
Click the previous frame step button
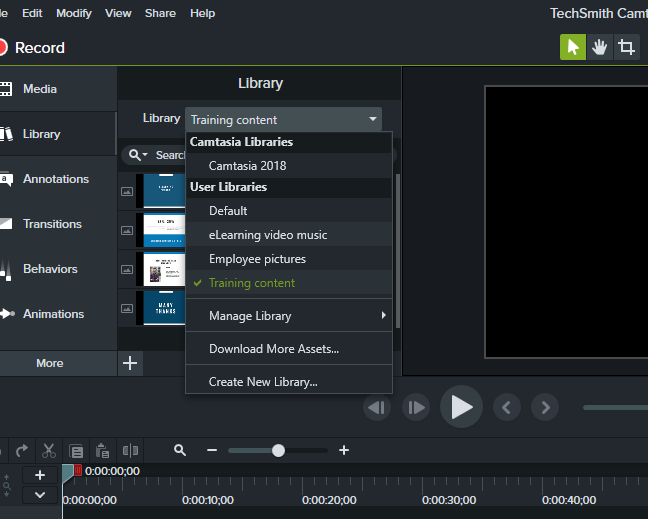click(376, 407)
